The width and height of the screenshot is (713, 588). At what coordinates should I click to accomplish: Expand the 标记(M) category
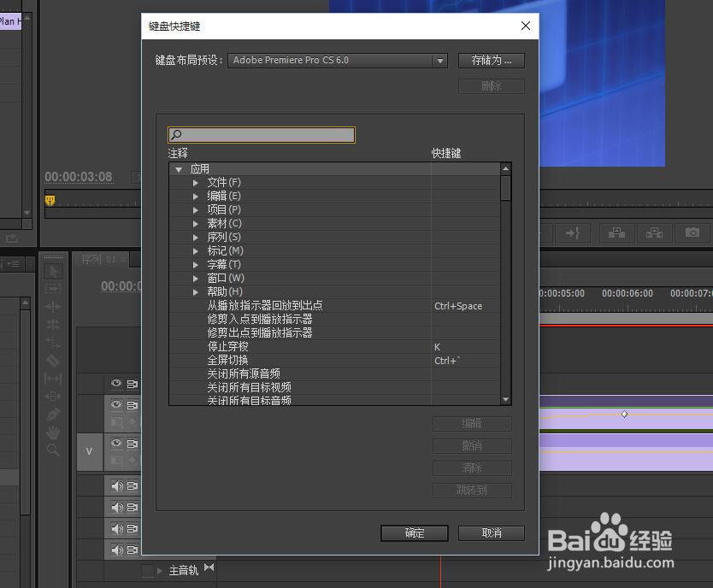(196, 250)
